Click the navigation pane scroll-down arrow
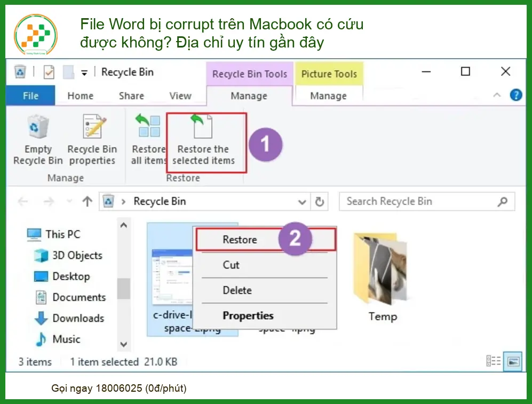Viewport: 532px width, 404px height. click(x=123, y=344)
